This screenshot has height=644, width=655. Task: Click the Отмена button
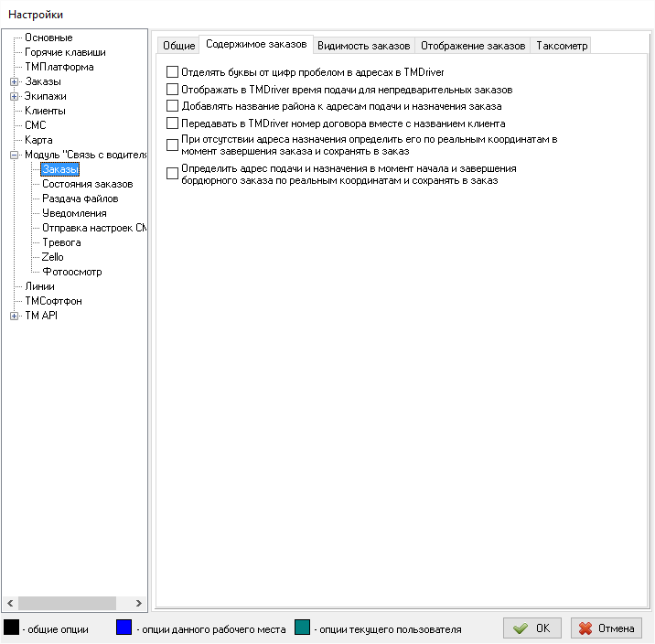click(607, 628)
